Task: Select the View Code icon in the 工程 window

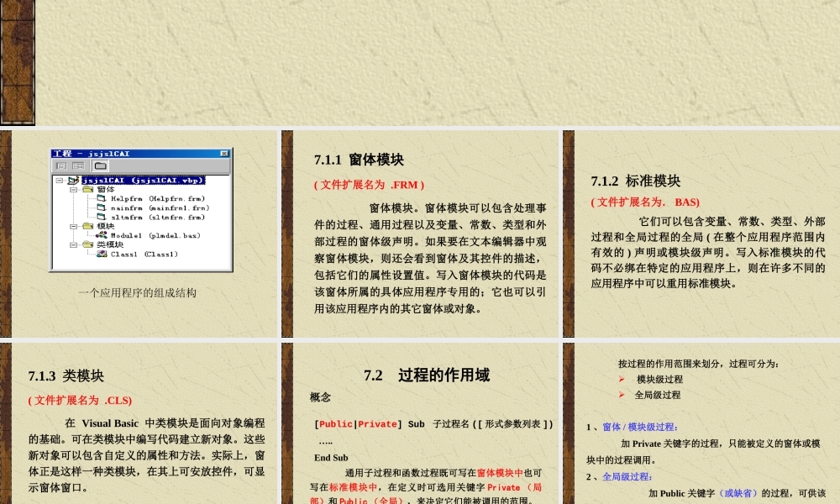Action: [x=62, y=165]
